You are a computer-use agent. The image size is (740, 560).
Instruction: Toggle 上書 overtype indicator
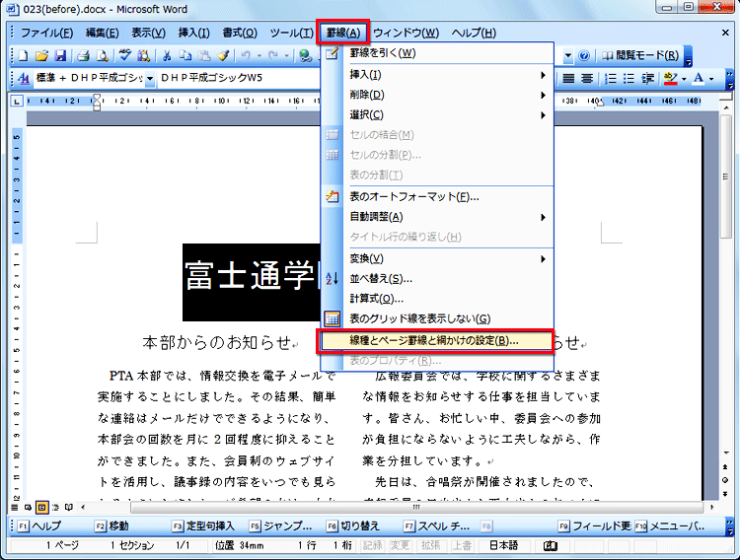462,545
